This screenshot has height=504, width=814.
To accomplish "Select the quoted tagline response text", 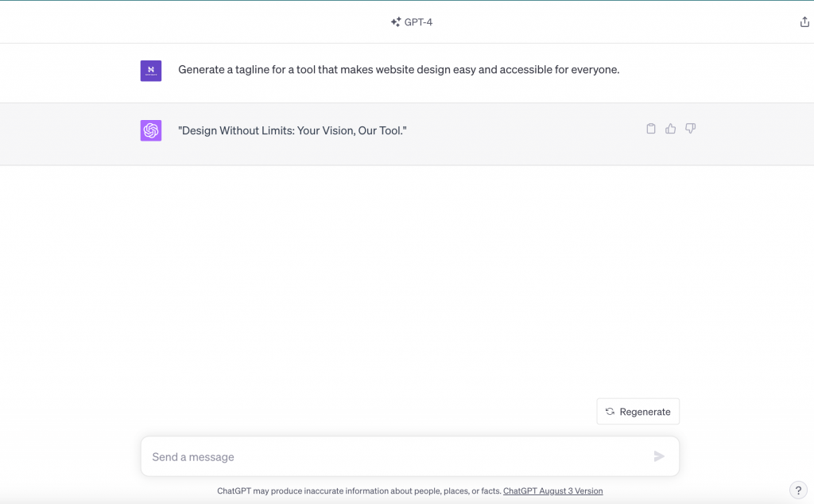I will [x=291, y=130].
